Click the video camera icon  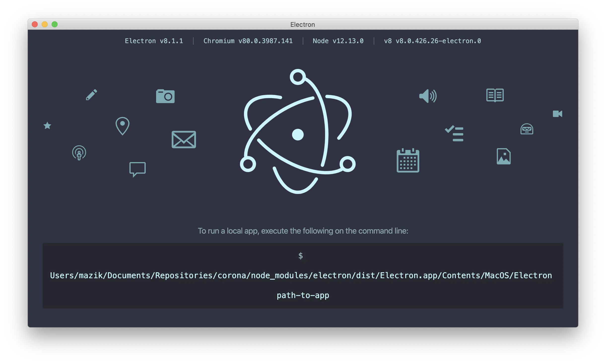[x=557, y=114]
